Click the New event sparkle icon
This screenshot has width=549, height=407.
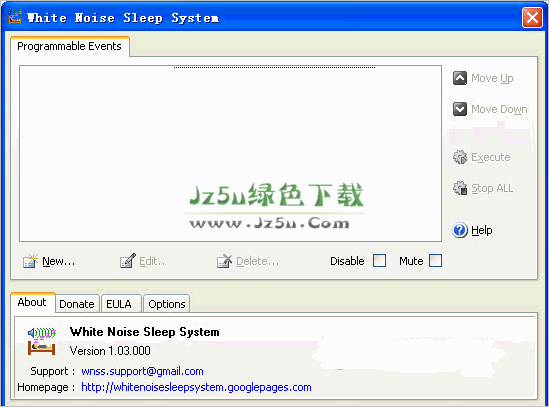[30, 261]
